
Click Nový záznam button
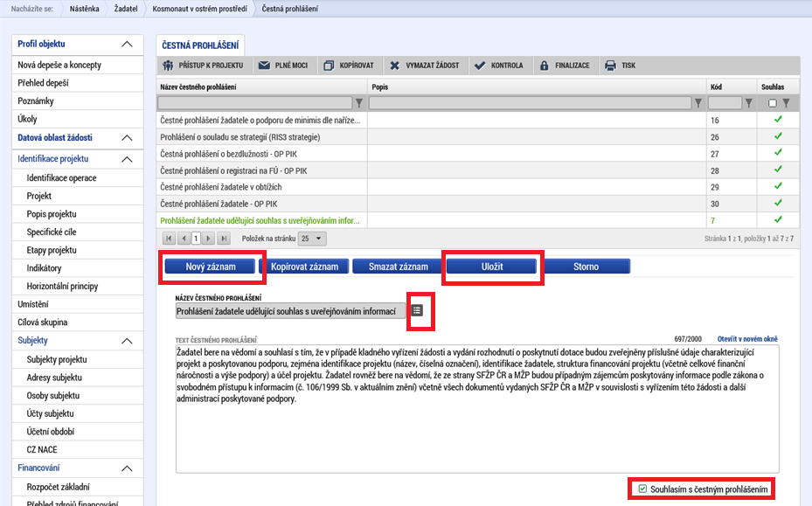[x=211, y=267]
